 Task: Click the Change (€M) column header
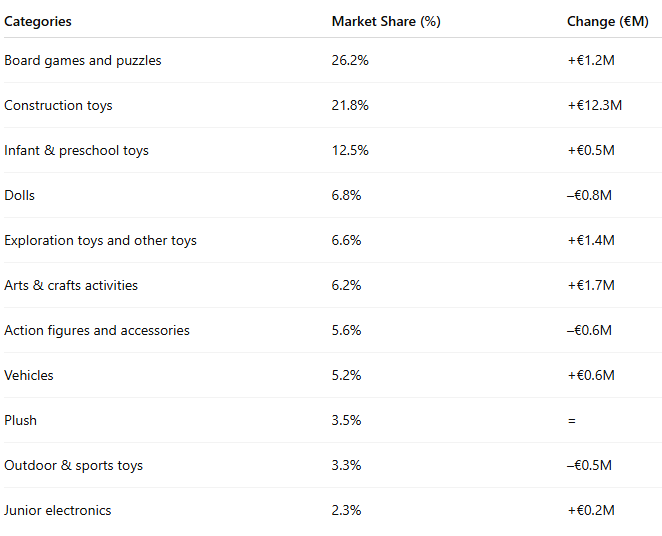604,21
